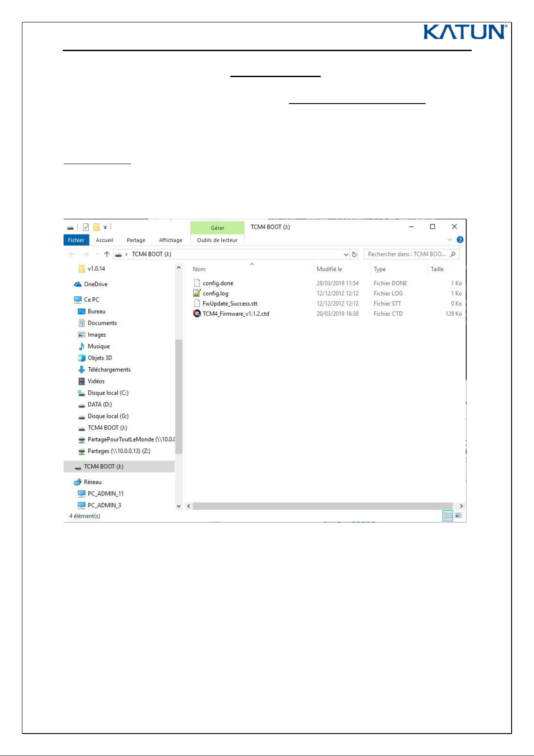Select Ce PC in navigation pane

coord(91,300)
